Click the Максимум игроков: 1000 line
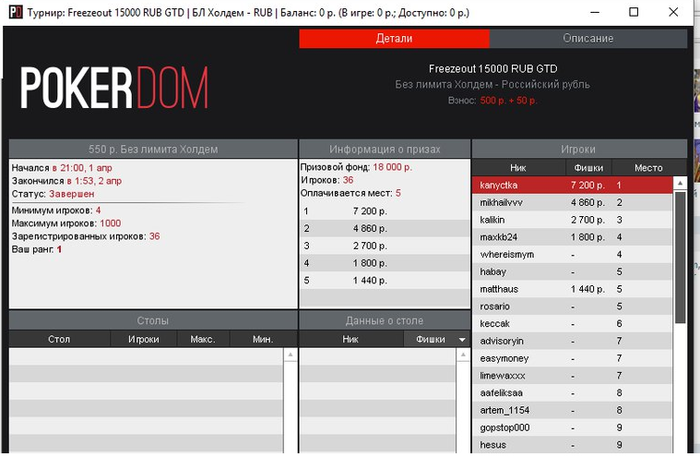700x457 pixels. pos(66,223)
